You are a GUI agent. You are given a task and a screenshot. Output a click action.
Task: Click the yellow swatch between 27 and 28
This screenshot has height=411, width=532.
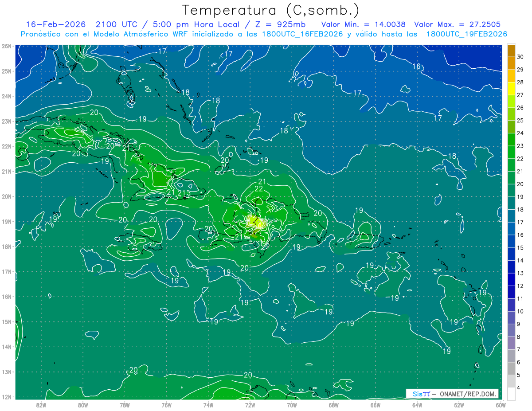pos(511,89)
